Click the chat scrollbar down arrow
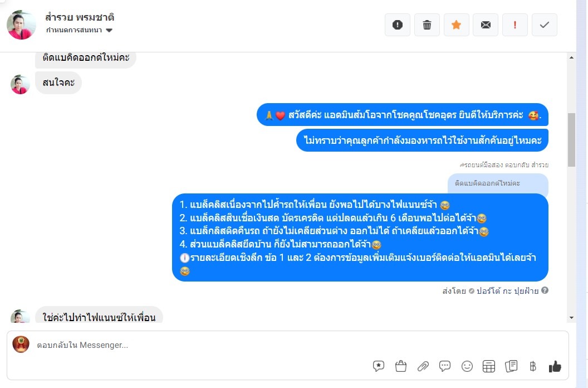 [x=571, y=318]
